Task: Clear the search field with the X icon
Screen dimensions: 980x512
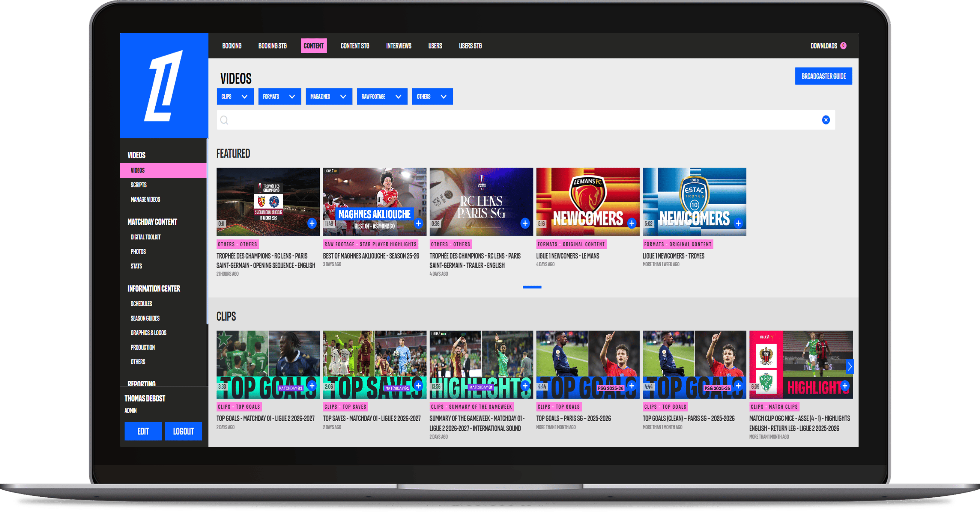Action: click(826, 120)
